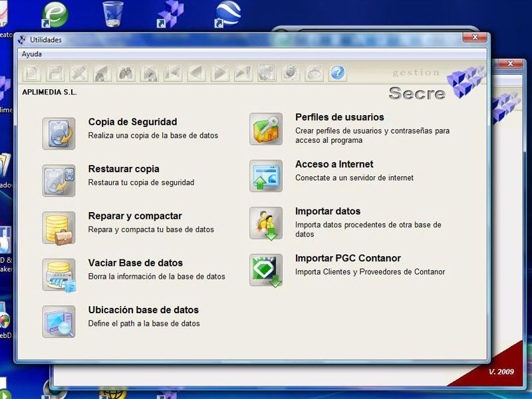The height and width of the screenshot is (399, 532).
Task: Click the APLIMEDIA S.L. company label
Action: 49,92
